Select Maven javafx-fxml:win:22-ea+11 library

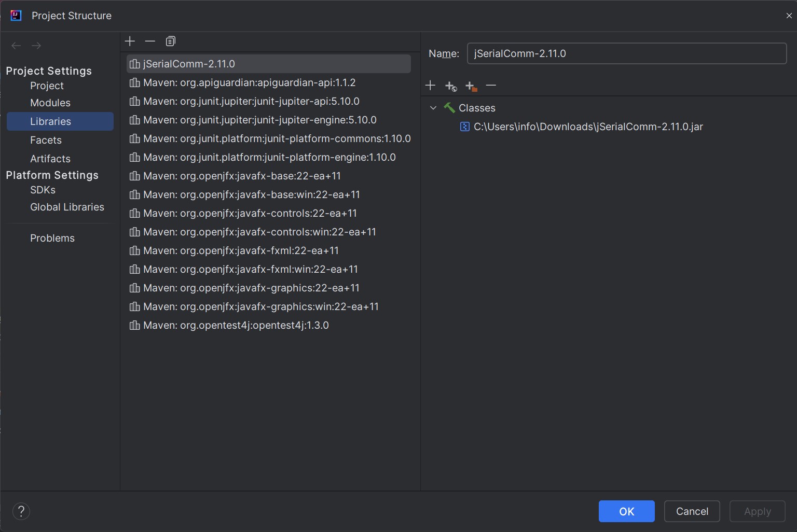coord(250,269)
